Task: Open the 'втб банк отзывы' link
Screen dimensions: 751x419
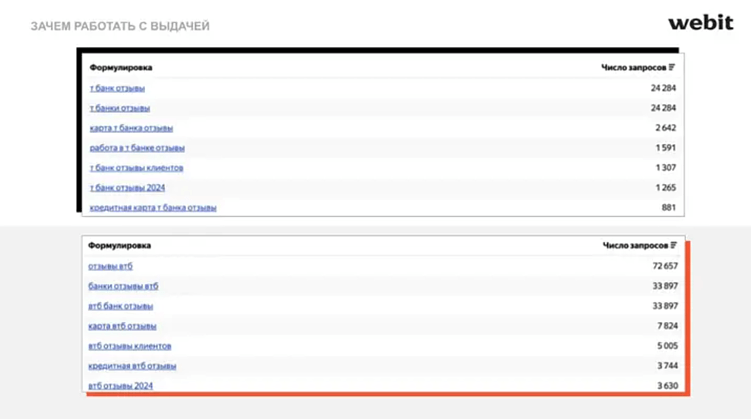Action: [x=121, y=306]
